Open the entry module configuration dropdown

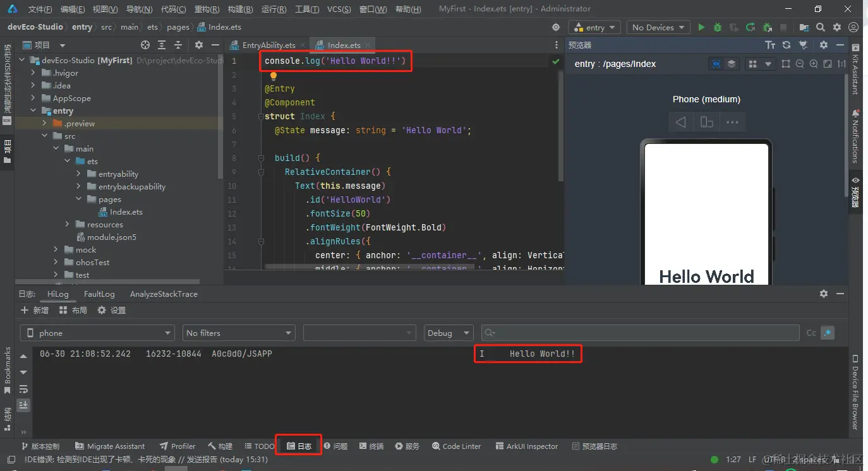595,27
